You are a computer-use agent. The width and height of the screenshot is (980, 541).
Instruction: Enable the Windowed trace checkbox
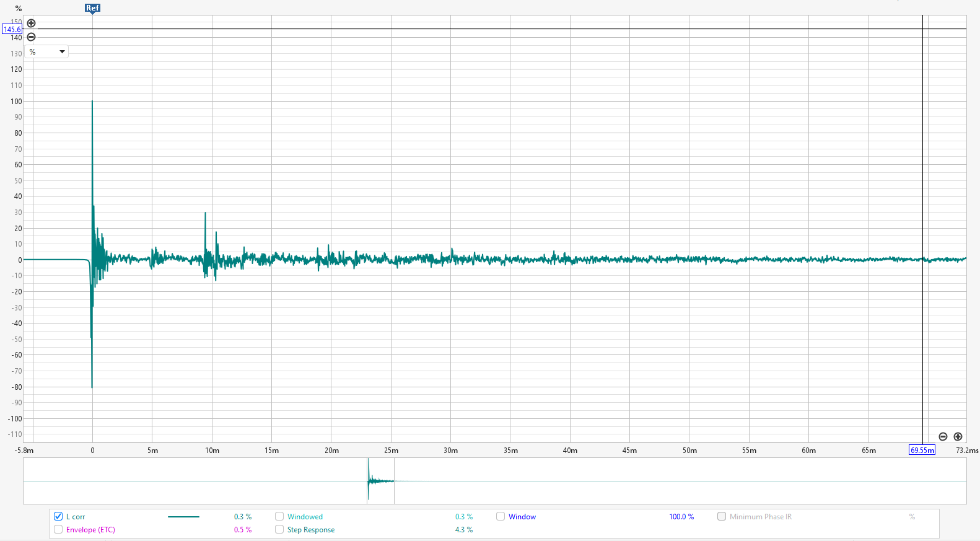click(279, 516)
